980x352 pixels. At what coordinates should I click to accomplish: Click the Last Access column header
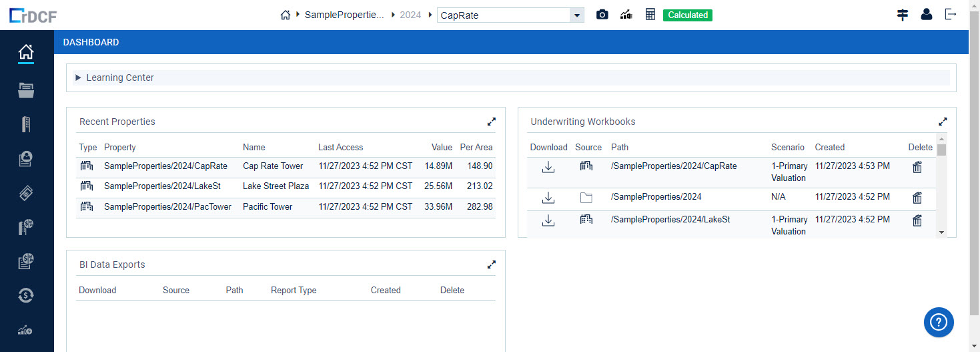341,148
